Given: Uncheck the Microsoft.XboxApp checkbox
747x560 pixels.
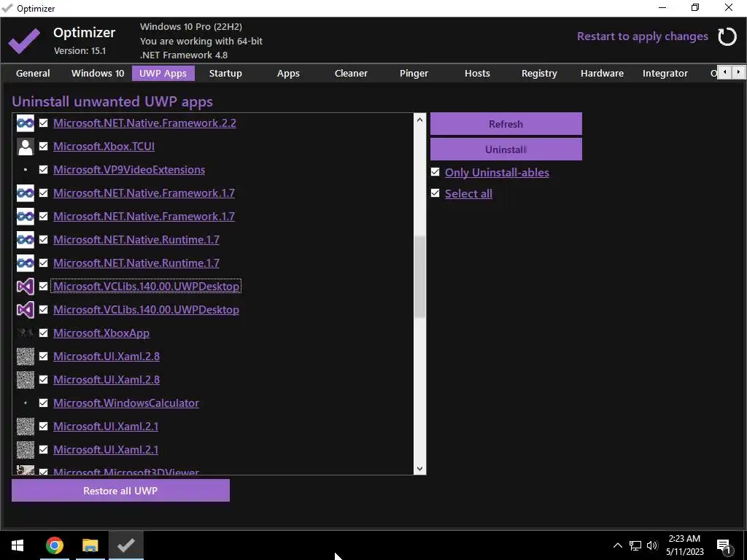Looking at the screenshot, I should [x=43, y=332].
